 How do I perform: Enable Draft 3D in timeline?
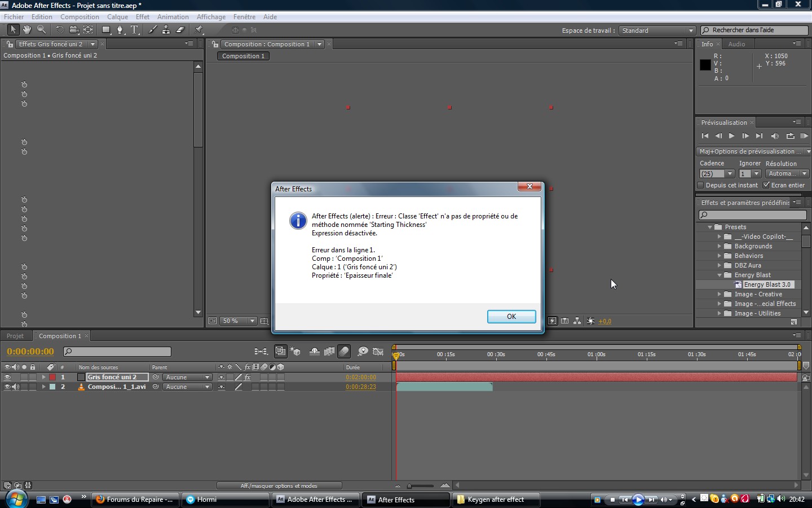pos(295,352)
